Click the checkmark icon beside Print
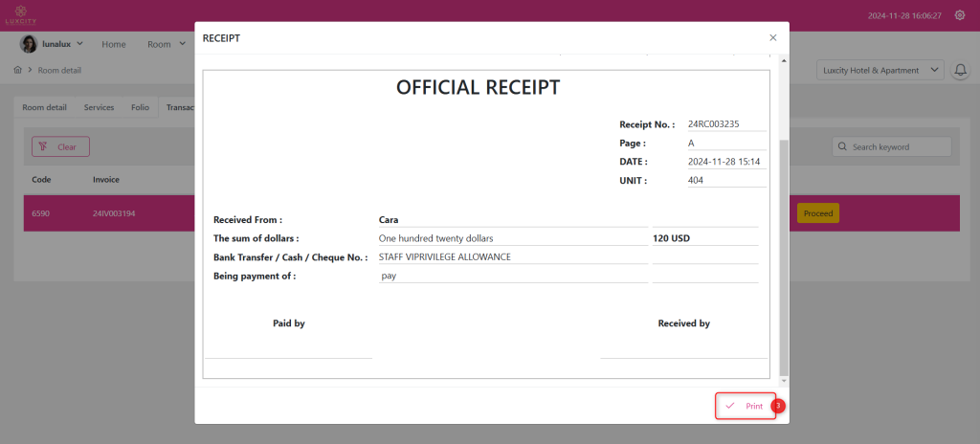Screen dimensions: 980x444 (x=730, y=406)
